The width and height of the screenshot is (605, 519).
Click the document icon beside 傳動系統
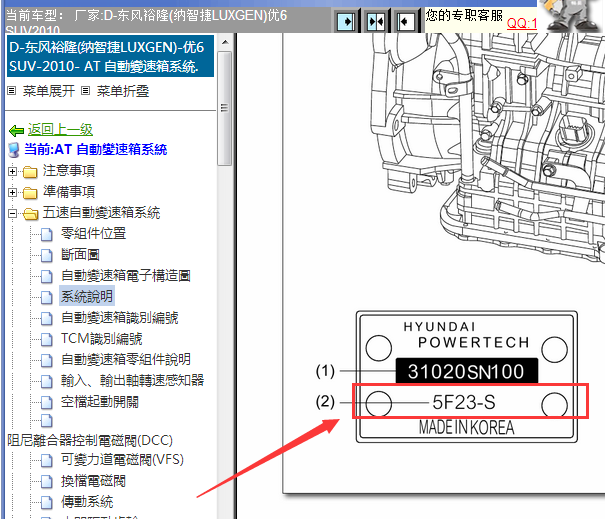47,502
